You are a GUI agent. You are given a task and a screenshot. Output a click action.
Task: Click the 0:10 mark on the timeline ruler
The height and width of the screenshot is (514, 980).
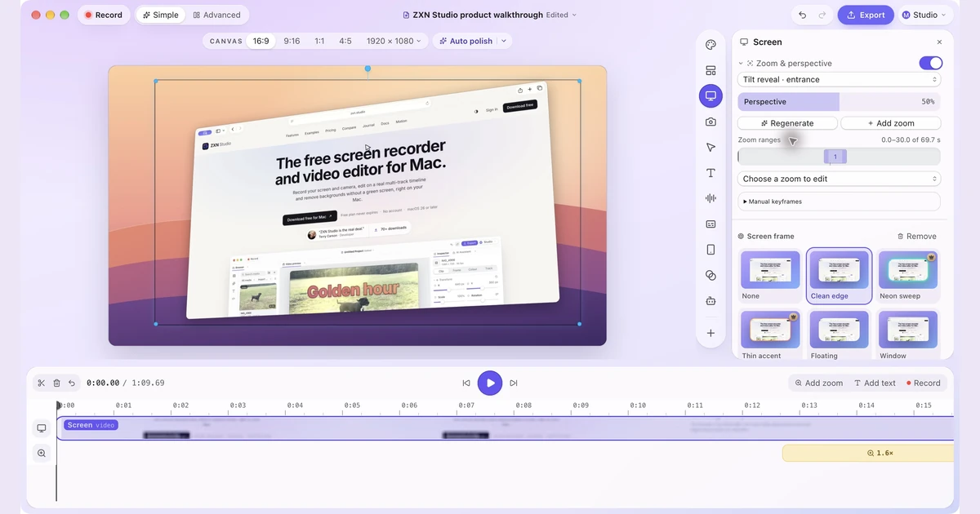638,405
